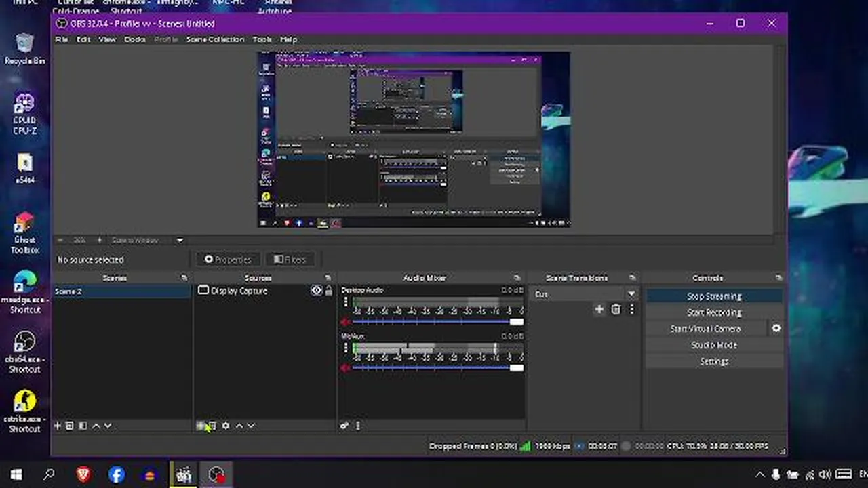Float the Sources dock with its pop-out icon
The width and height of the screenshot is (868, 488).
click(328, 278)
